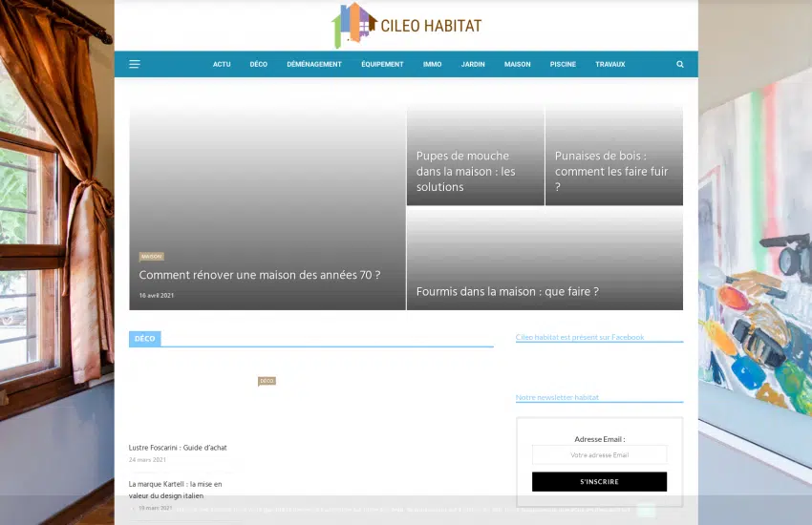The image size is (812, 525).
Task: Open the IMMO menu item
Action: [433, 64]
